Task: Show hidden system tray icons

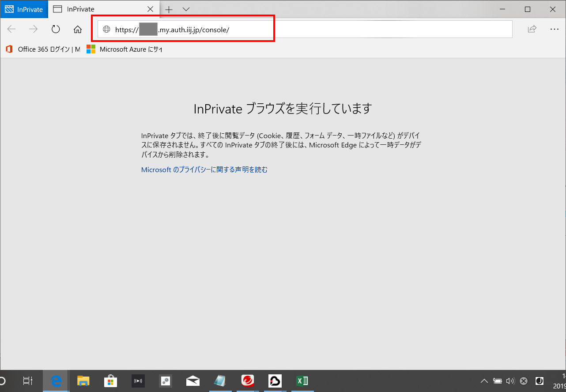Action: 484,381
